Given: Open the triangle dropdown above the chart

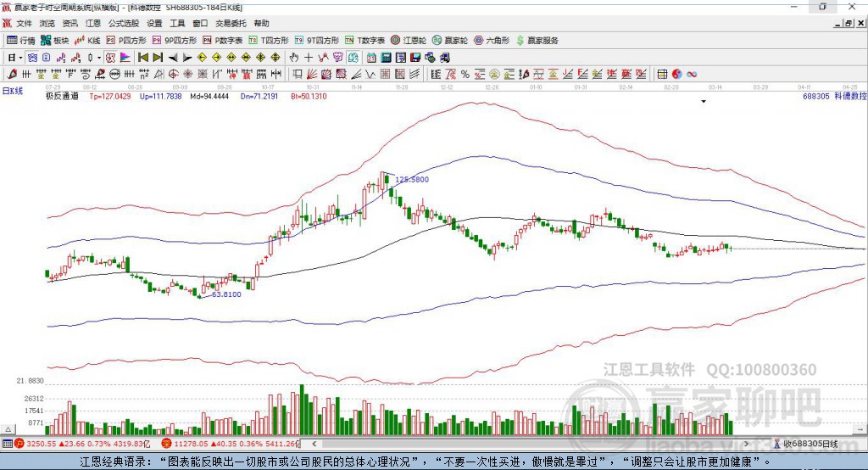Looking at the screenshot, I should tap(704, 102).
